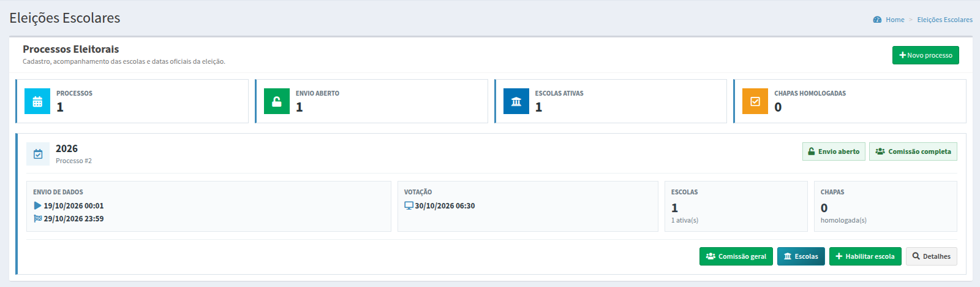Screen dimensions: 980x287
Task: Click the VOTAÇÃO label
Action: click(418, 192)
